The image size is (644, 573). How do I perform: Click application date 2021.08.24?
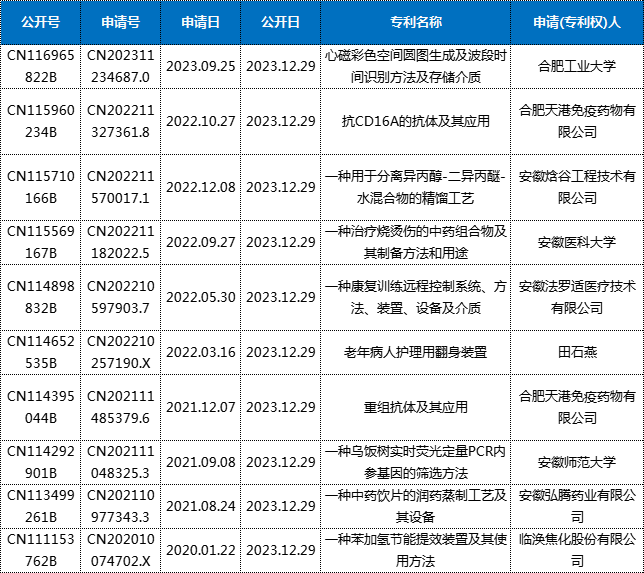click(200, 506)
